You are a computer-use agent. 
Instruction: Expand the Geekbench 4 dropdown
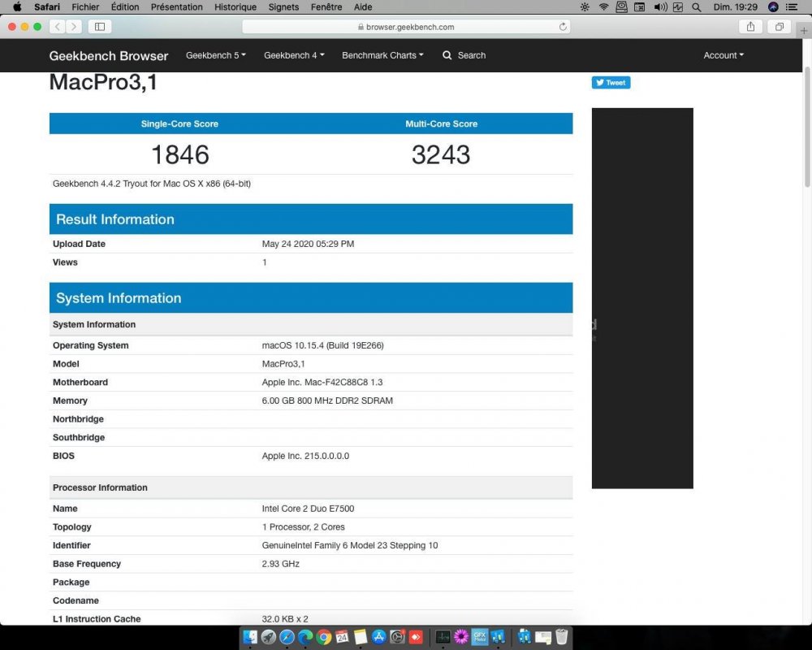coord(294,55)
